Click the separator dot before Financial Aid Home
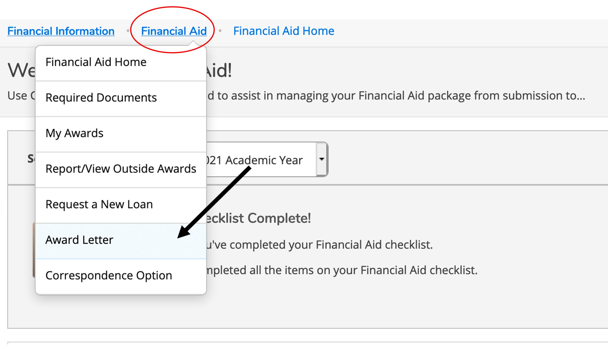 (220, 31)
